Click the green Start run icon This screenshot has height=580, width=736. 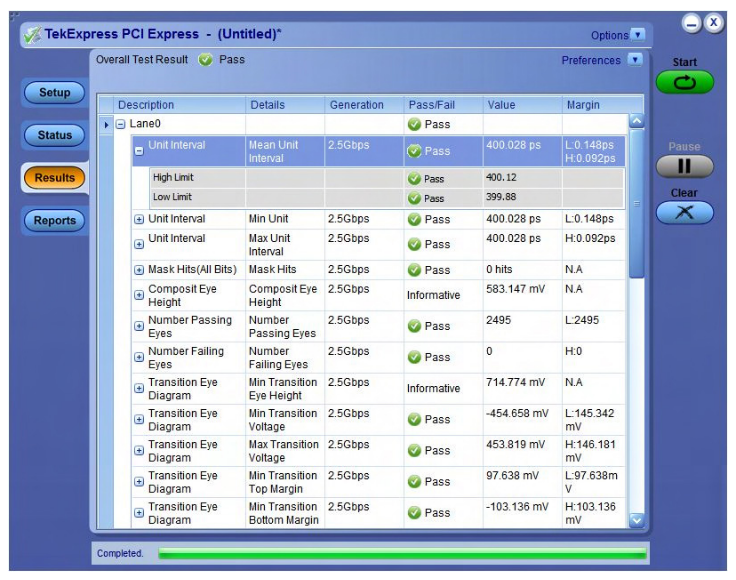pos(685,83)
